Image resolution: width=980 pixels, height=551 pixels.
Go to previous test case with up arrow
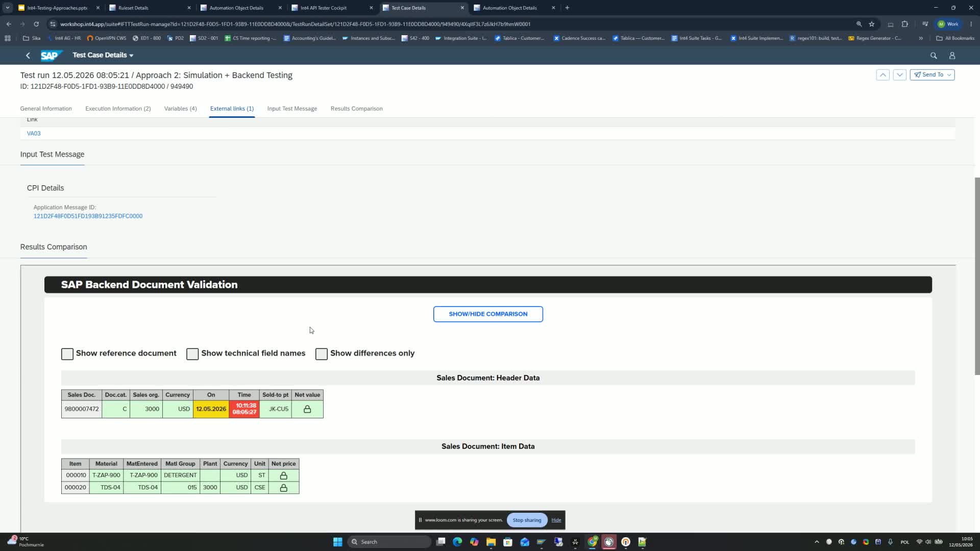[x=883, y=74]
